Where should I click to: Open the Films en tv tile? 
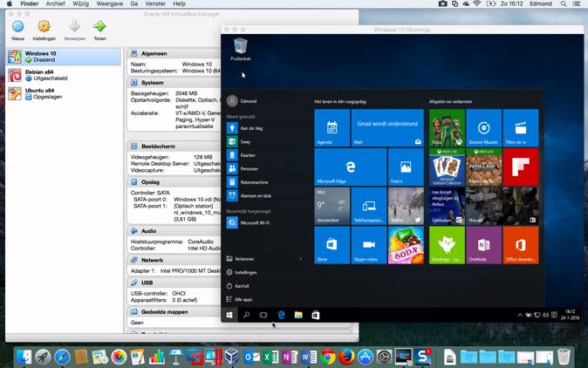pyautogui.click(x=521, y=128)
